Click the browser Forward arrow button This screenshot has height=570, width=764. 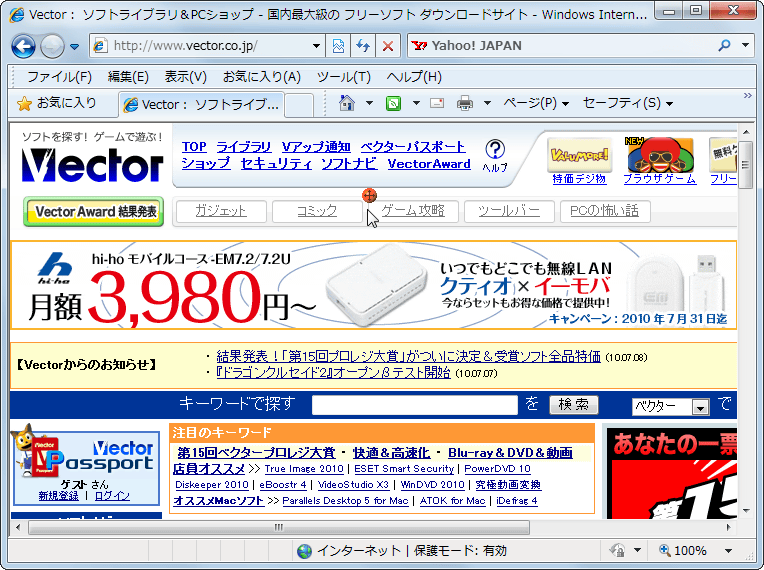[x=52, y=46]
